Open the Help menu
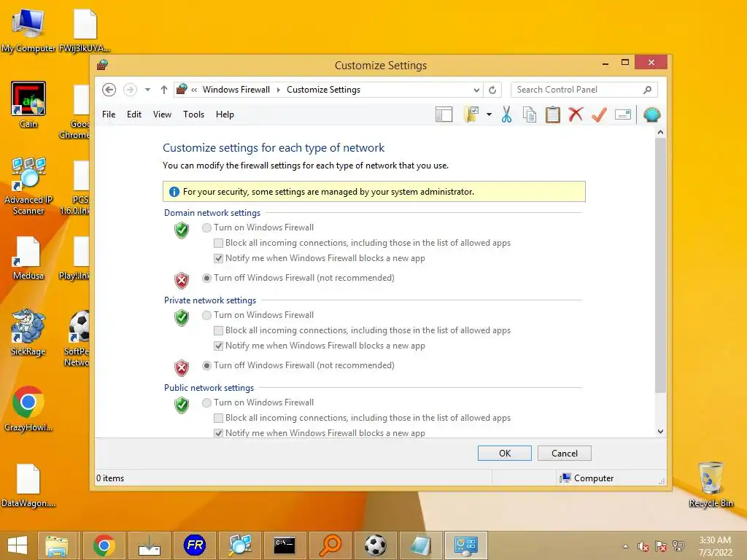The height and width of the screenshot is (560, 747). tap(225, 114)
